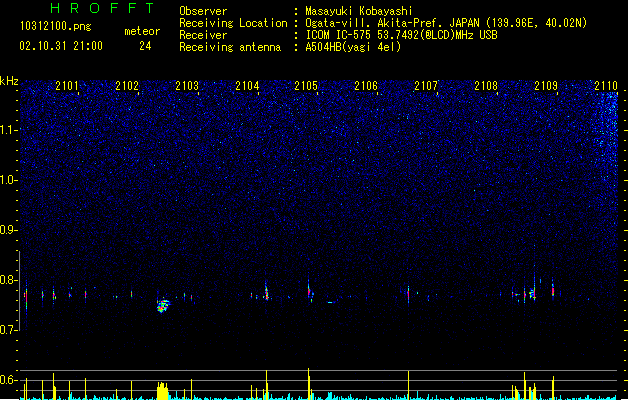Click the meteor label
This screenshot has height=400, width=629.
142,31
